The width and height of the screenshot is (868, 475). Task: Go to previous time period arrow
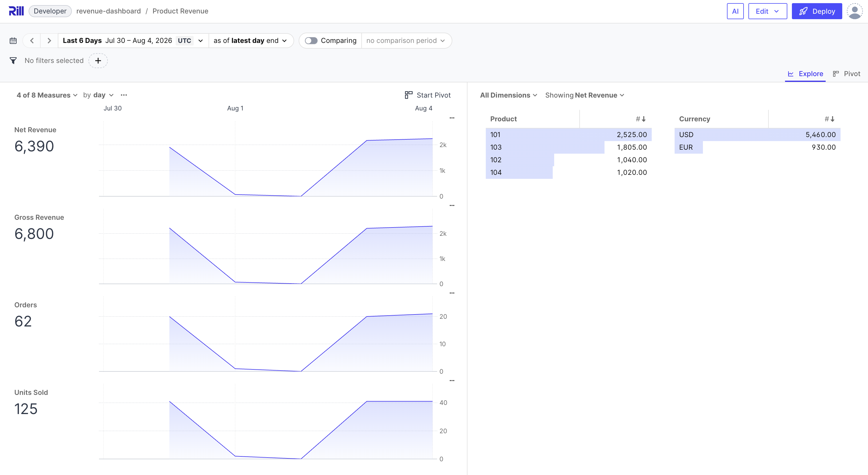(32, 41)
